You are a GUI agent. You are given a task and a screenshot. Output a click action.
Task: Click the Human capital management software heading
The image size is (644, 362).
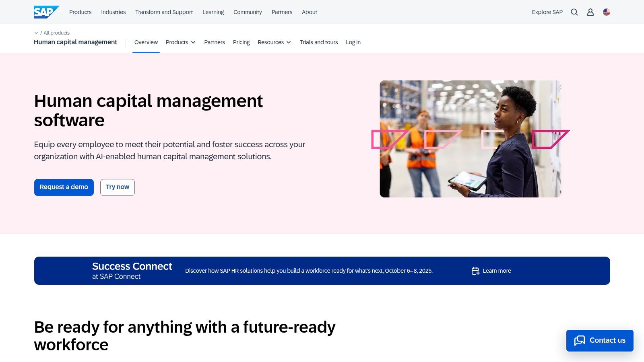(149, 111)
